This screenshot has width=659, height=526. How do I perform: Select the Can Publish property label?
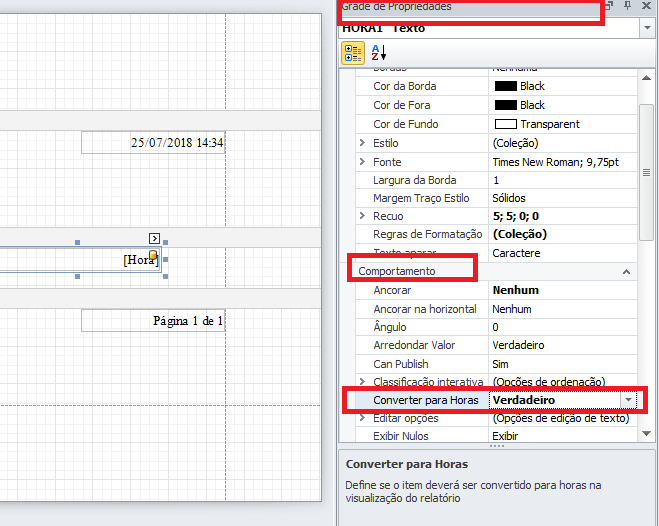(401, 364)
